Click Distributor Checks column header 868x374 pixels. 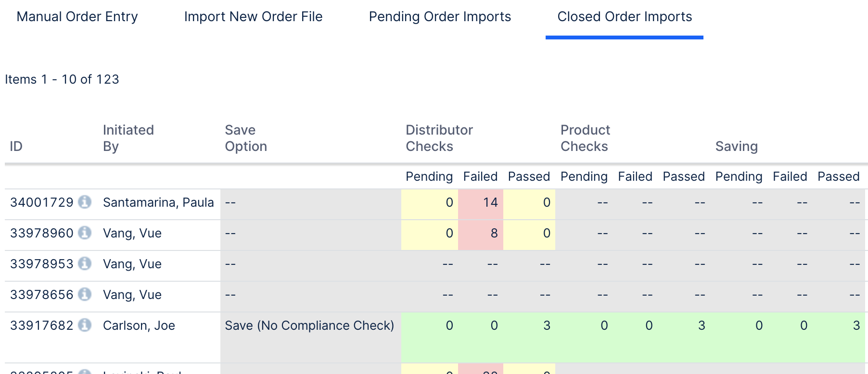[x=439, y=138]
